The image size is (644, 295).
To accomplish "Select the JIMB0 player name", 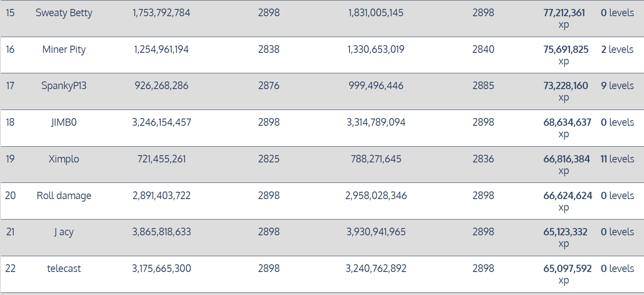I will point(64,122).
